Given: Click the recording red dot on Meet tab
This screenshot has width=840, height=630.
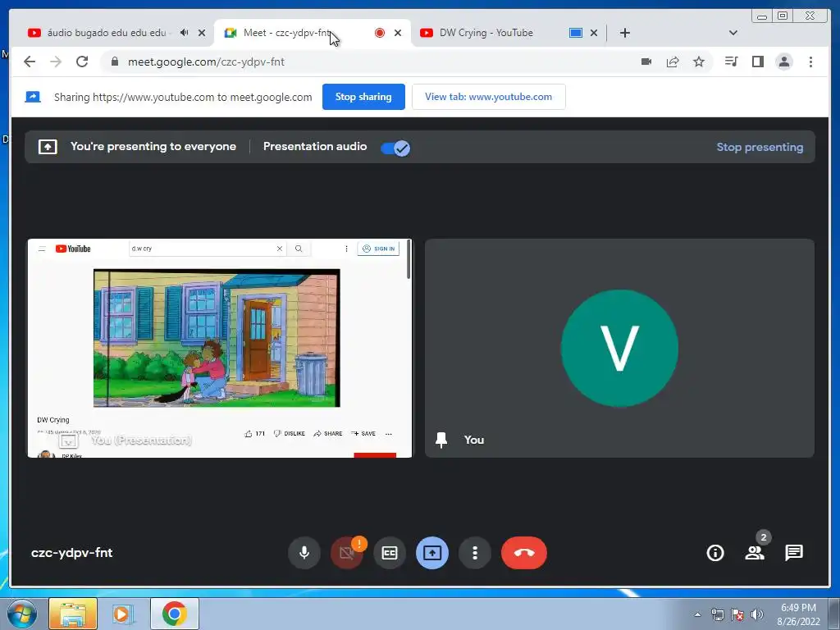Looking at the screenshot, I should pos(380,33).
